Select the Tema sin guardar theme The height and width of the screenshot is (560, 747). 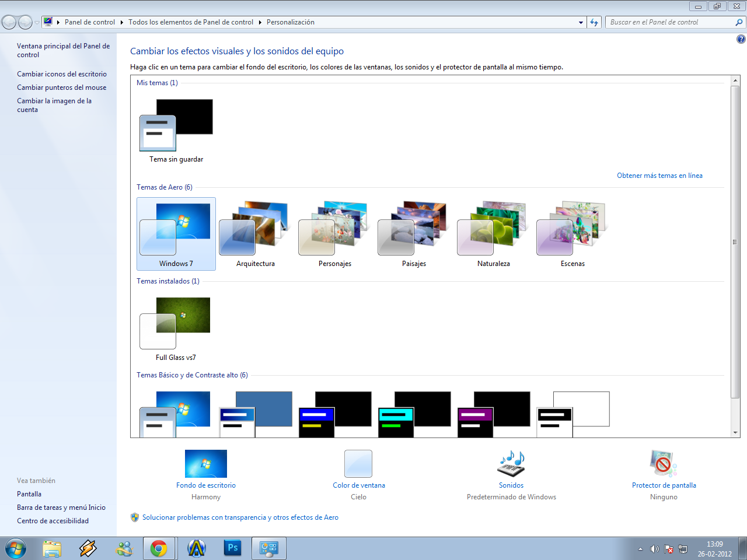pos(176,131)
